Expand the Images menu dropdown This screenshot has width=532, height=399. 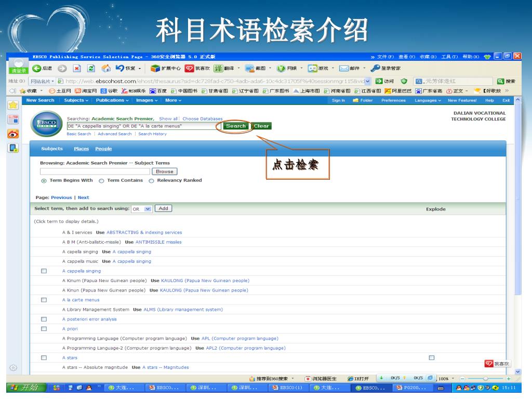(x=147, y=100)
